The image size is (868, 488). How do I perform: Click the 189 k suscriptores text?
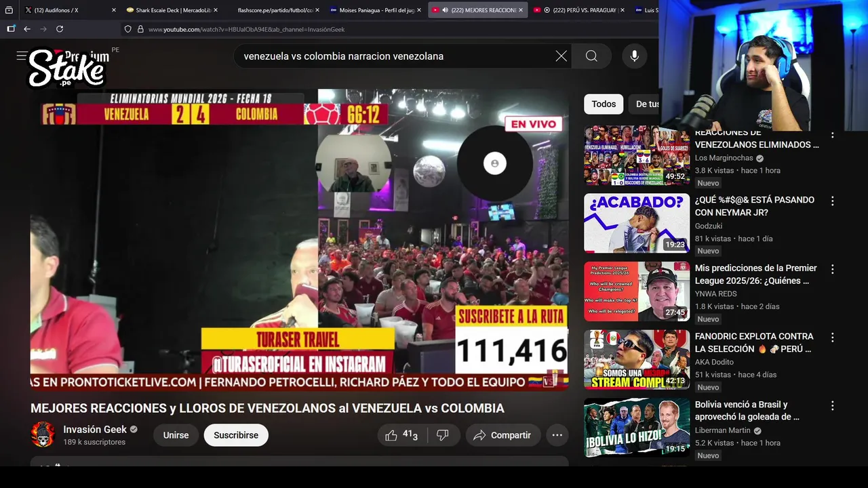click(x=94, y=442)
